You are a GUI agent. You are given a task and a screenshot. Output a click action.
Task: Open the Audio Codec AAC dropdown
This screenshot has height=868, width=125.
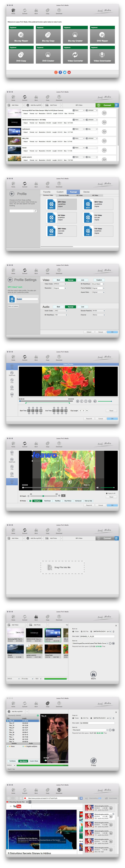pos(61,311)
